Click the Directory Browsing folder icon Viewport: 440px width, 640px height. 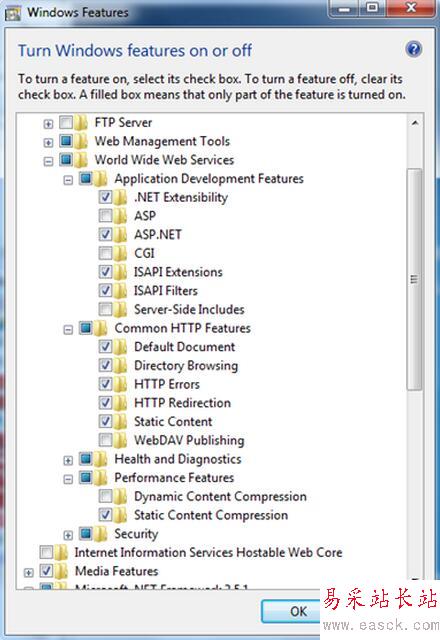[x=120, y=366]
